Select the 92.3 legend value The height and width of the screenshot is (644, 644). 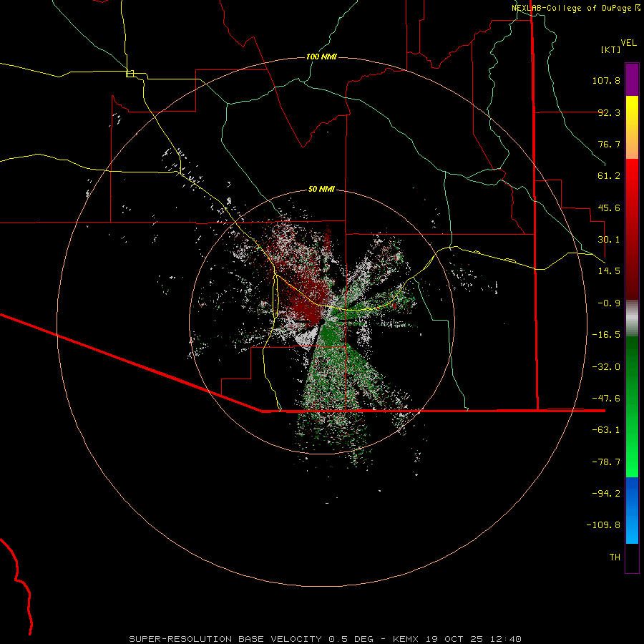[609, 112]
